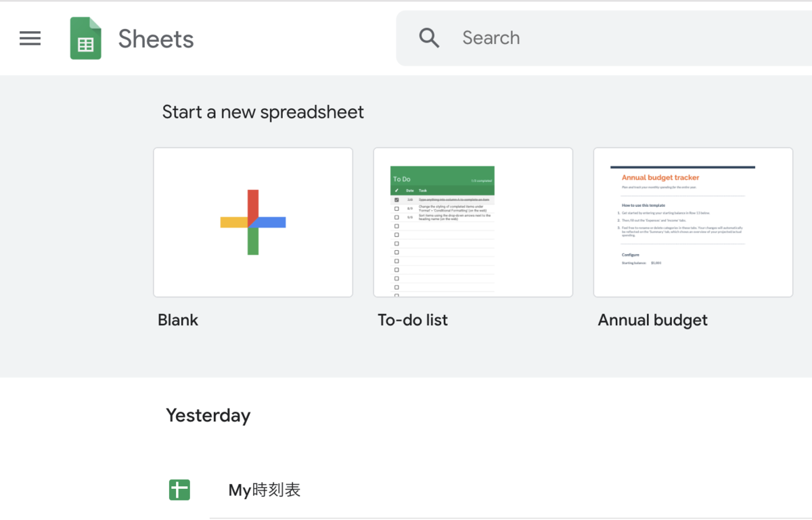Screen dimensions: 812x520
Task: Open the Annual budget template thumbnail
Action: point(693,222)
